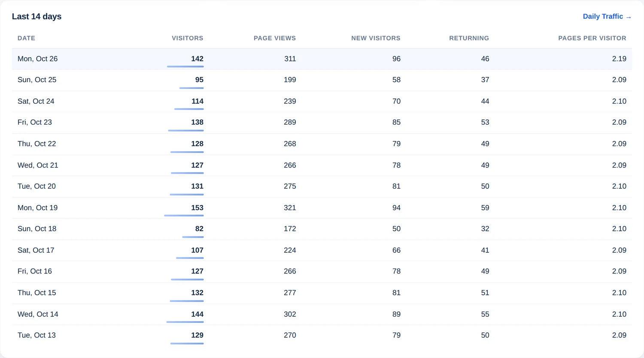Choose the "Wed, Oct 21" date cell

click(38, 165)
